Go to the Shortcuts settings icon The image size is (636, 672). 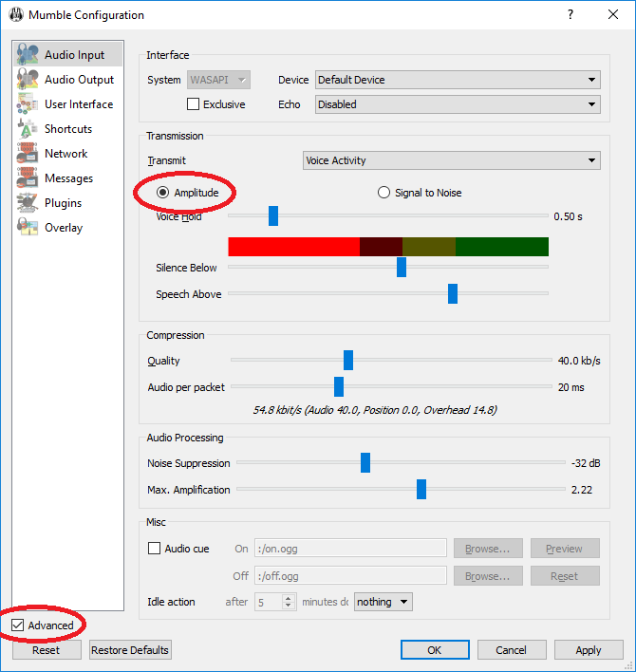(x=28, y=129)
